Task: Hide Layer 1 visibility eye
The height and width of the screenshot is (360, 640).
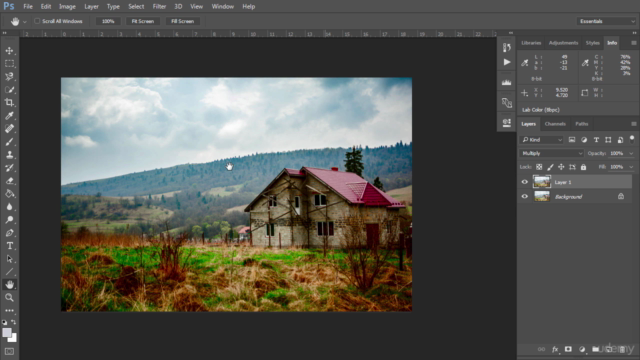Action: 524,182
